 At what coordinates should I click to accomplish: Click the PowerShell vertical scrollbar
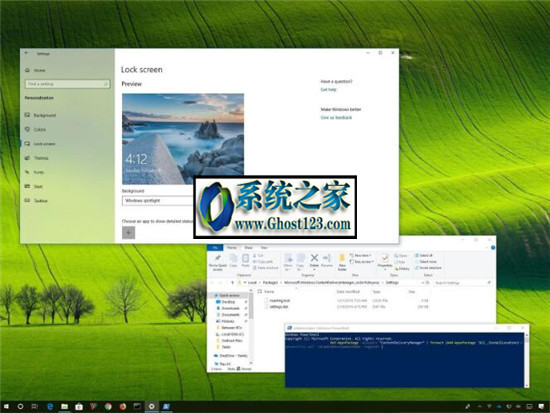tap(526, 360)
